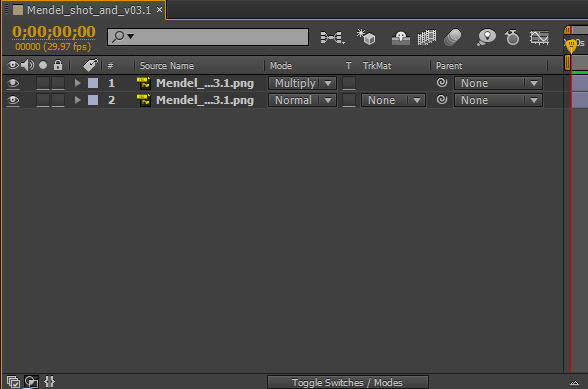Click the panel grip handle beside tab

(6, 9)
